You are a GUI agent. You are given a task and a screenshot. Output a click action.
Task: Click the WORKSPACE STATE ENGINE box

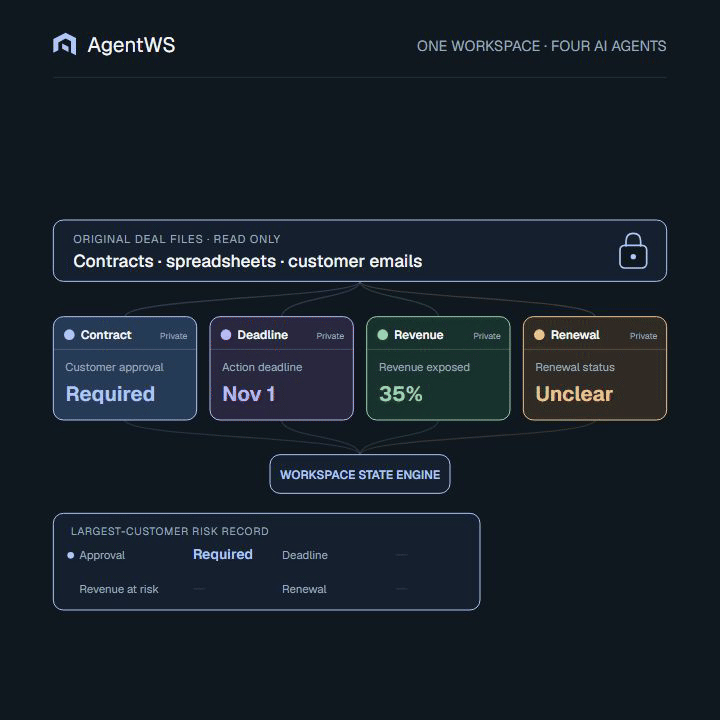pos(360,474)
